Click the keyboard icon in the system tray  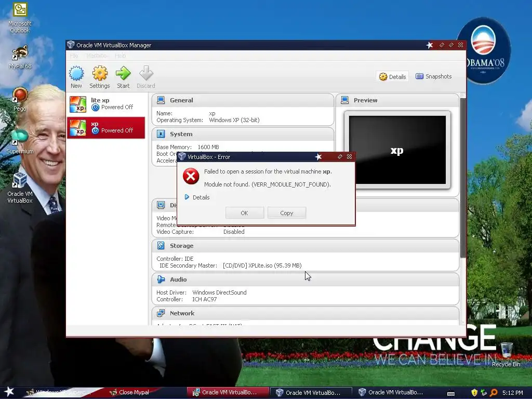(451, 393)
